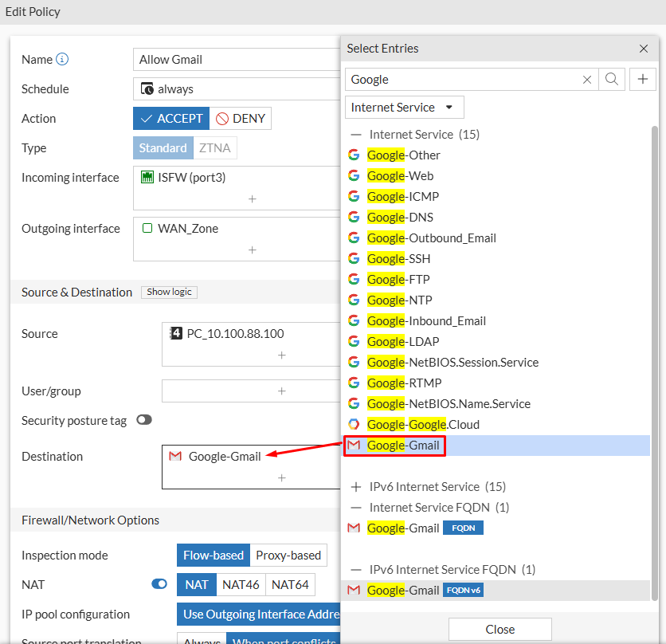Clear the Google search text with the X icon
The width and height of the screenshot is (666, 644).
[587, 79]
